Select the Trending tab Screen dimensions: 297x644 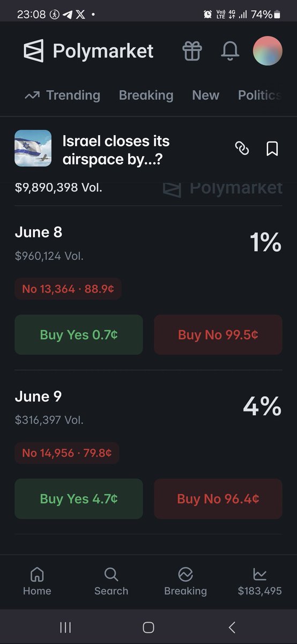(63, 96)
